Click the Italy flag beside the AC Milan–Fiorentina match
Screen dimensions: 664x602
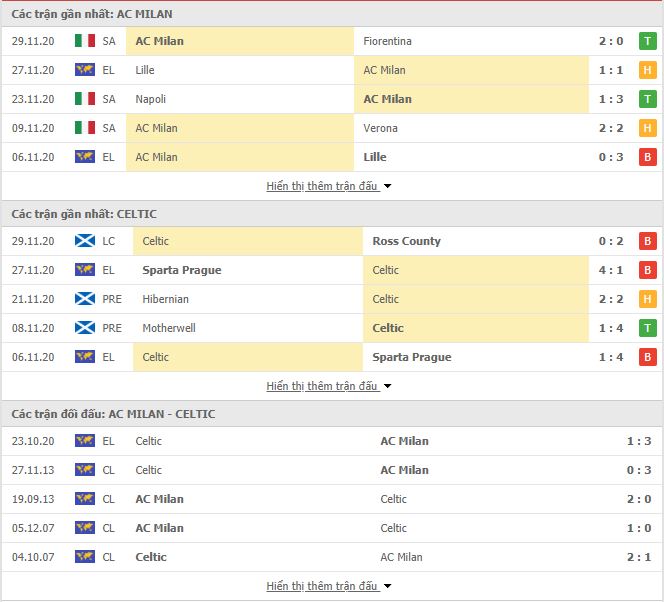tap(85, 41)
